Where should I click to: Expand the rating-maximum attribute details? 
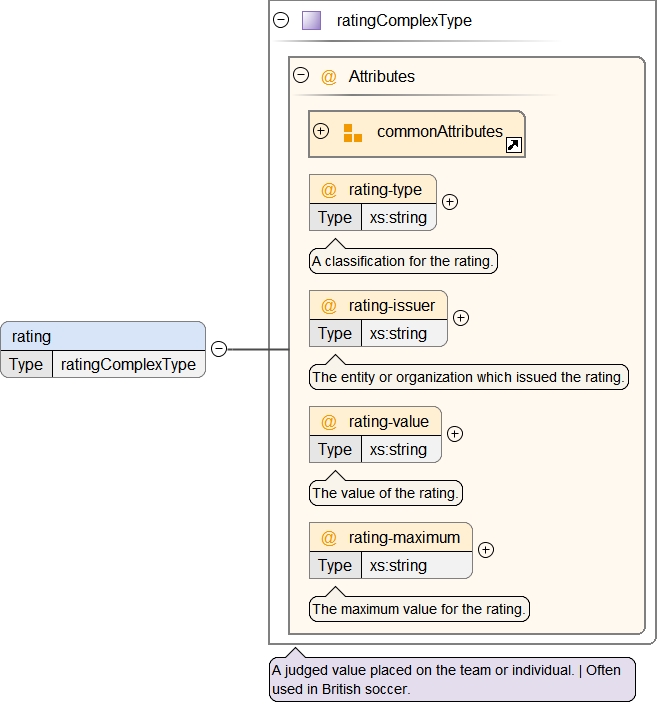486,550
